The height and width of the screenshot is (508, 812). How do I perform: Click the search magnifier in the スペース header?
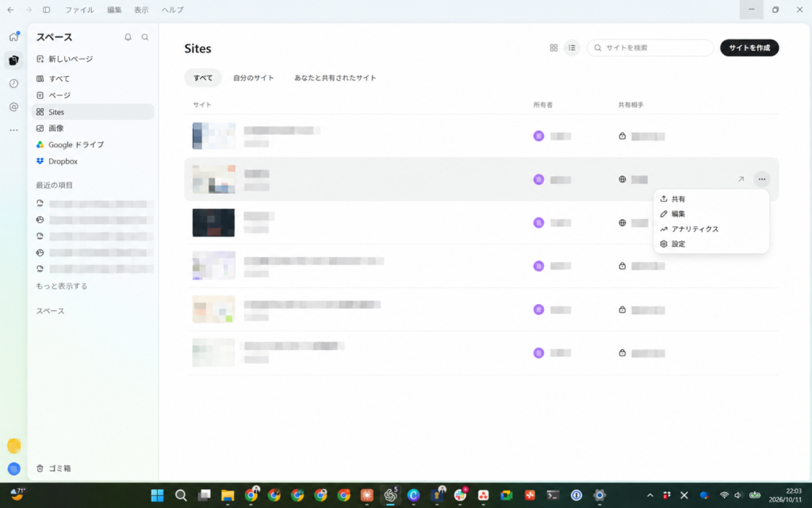(145, 37)
